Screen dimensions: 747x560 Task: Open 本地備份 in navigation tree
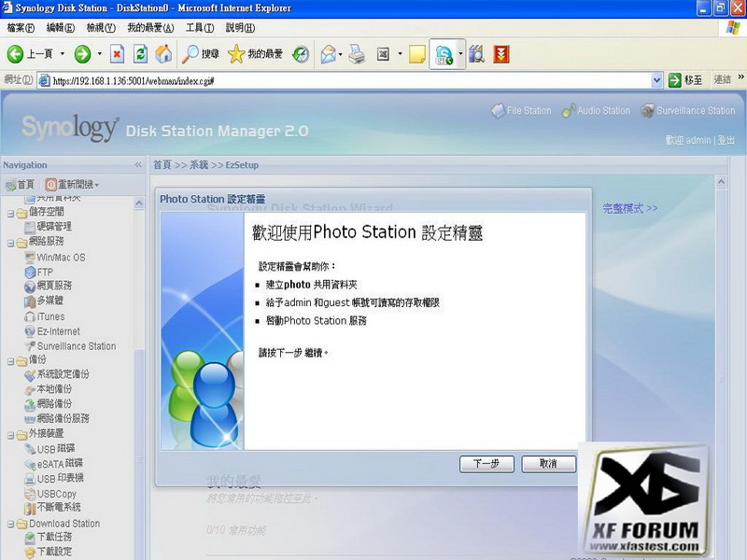tap(48, 389)
